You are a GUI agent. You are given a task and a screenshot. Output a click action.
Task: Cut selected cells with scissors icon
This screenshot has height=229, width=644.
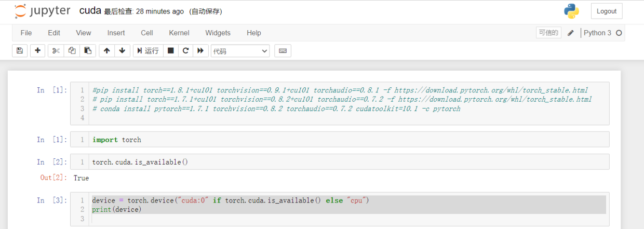[x=56, y=51]
